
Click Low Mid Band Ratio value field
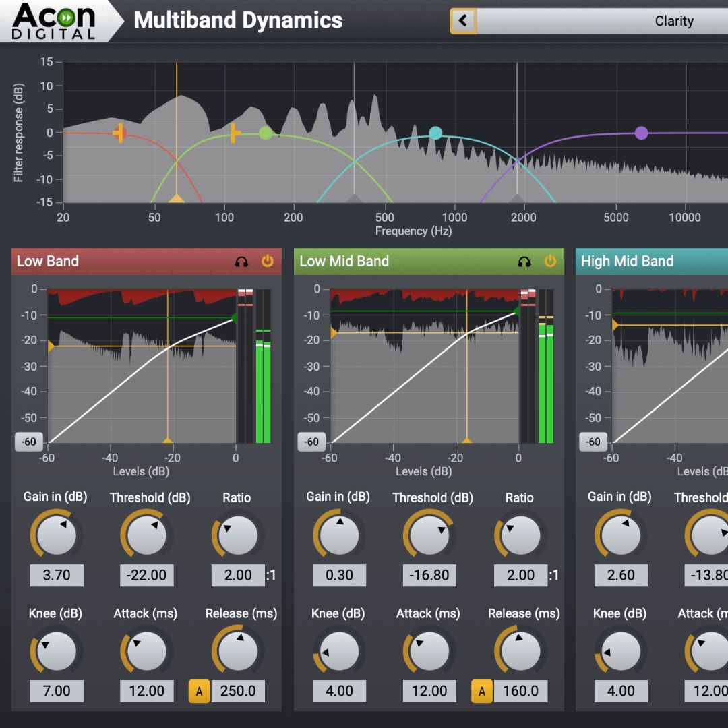point(520,575)
